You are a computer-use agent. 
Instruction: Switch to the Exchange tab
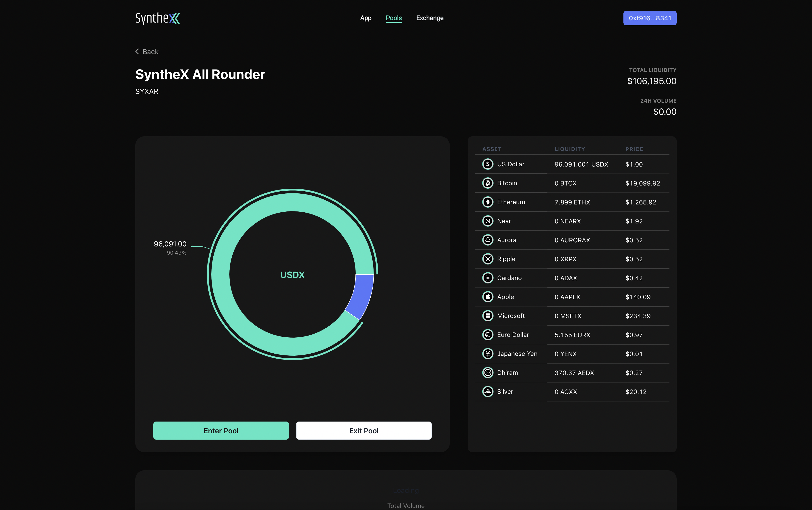click(429, 18)
